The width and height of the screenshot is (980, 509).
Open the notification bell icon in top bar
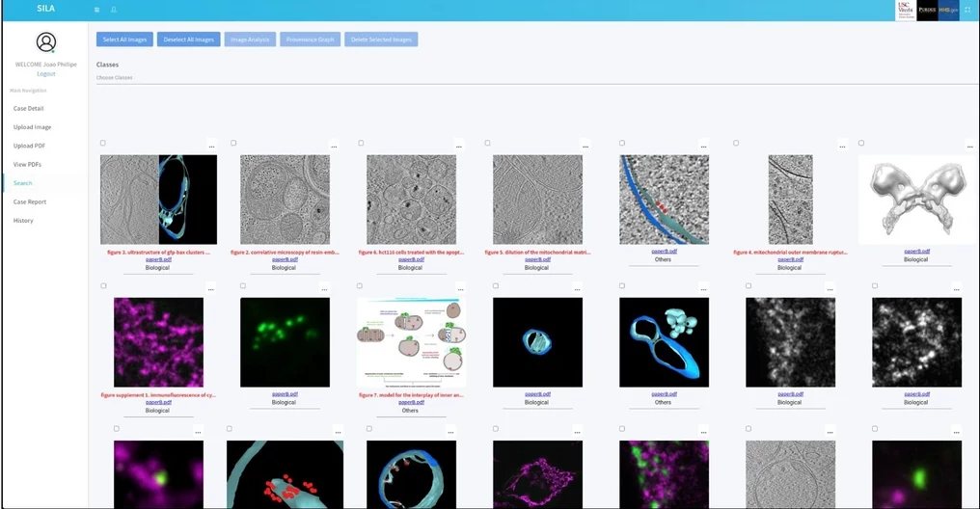(x=114, y=10)
